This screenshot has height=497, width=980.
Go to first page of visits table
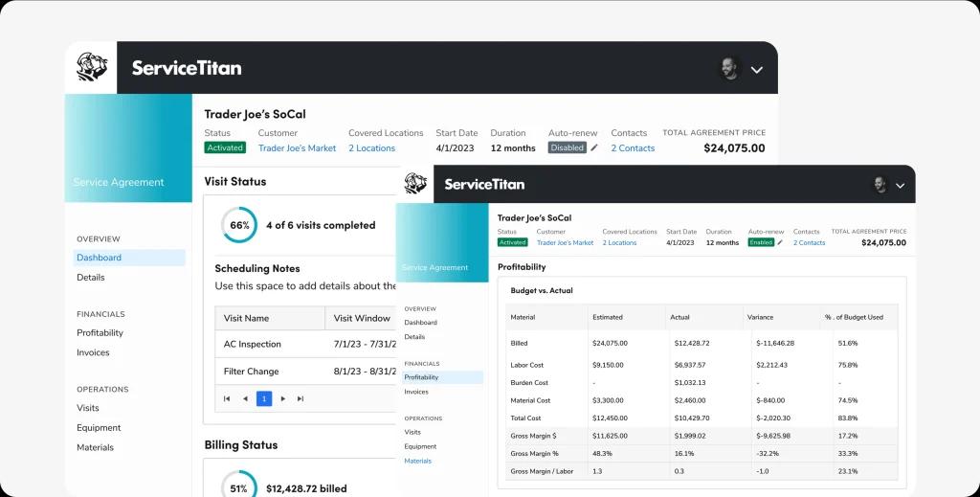(227, 398)
